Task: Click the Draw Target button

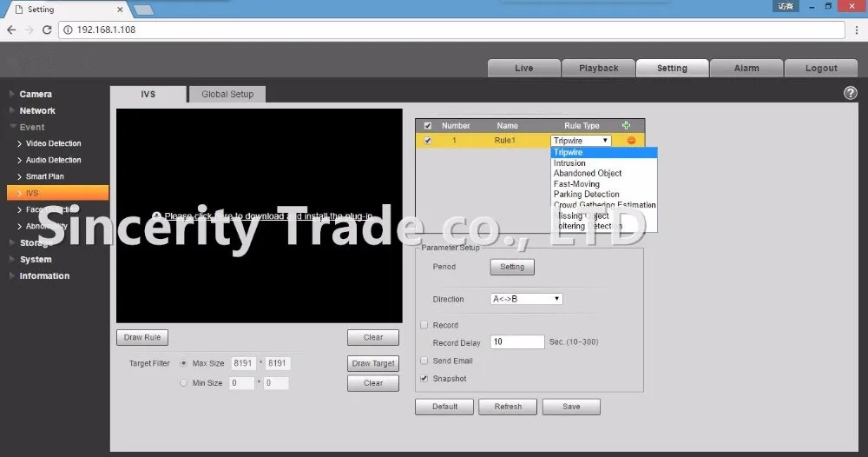Action: tap(373, 363)
